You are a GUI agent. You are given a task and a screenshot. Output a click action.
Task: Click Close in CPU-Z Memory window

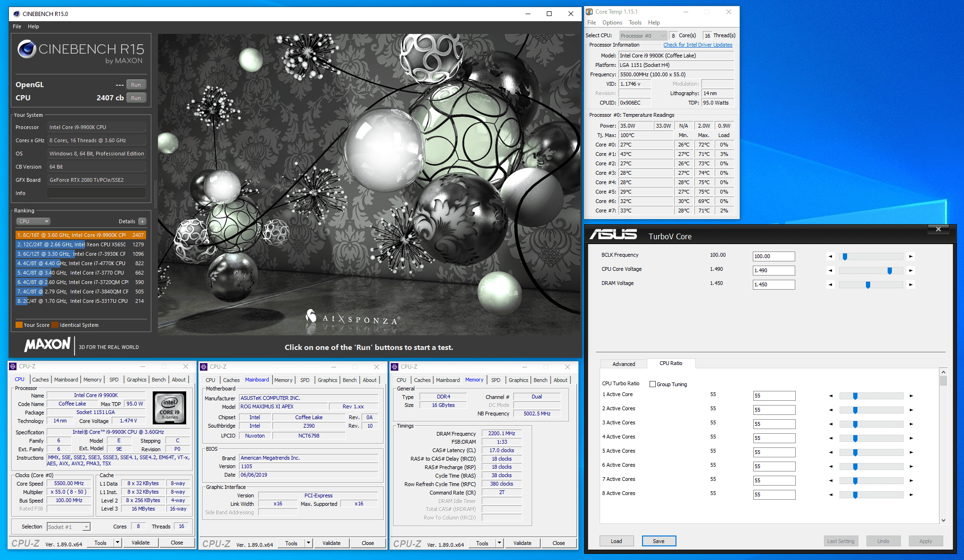coord(559,543)
